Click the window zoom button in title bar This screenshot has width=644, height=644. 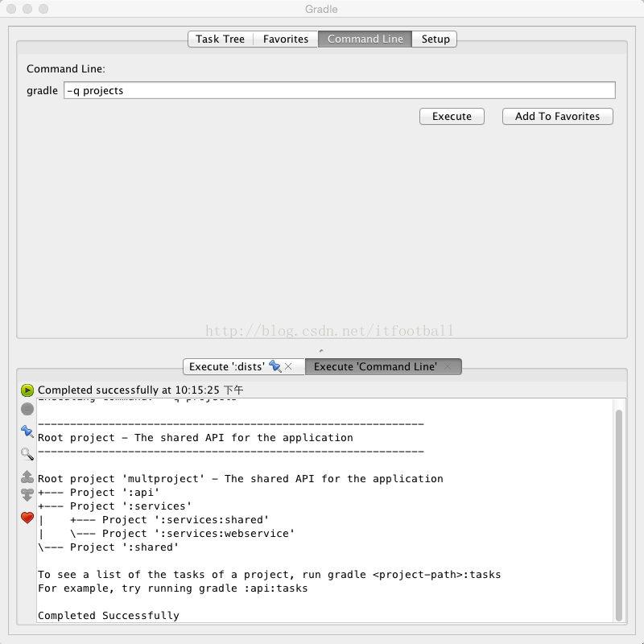[43, 9]
